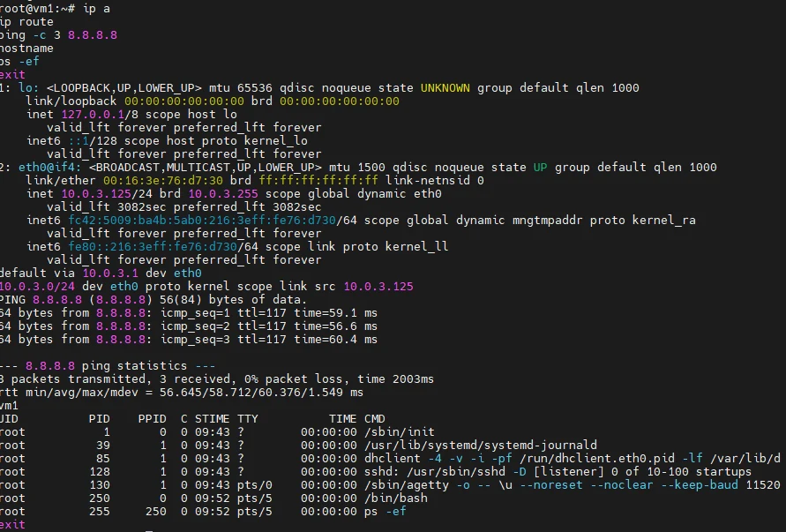Click the MAC address 00:16:3e:76:d7:30
Viewport: 786px width, 532px height.
(163, 181)
